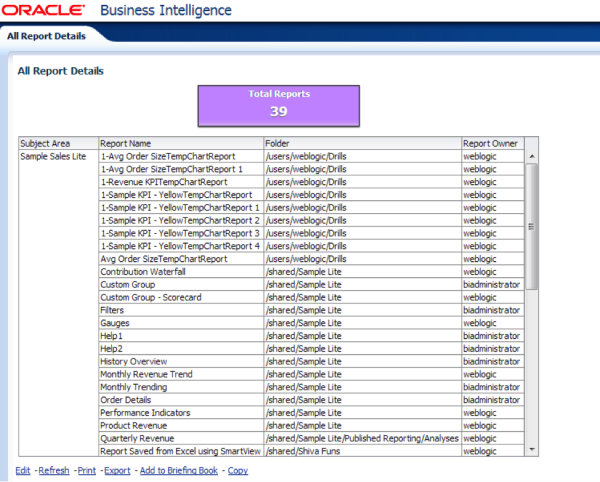The width and height of the screenshot is (600, 482).
Task: Click the Copy link
Action: [238, 470]
